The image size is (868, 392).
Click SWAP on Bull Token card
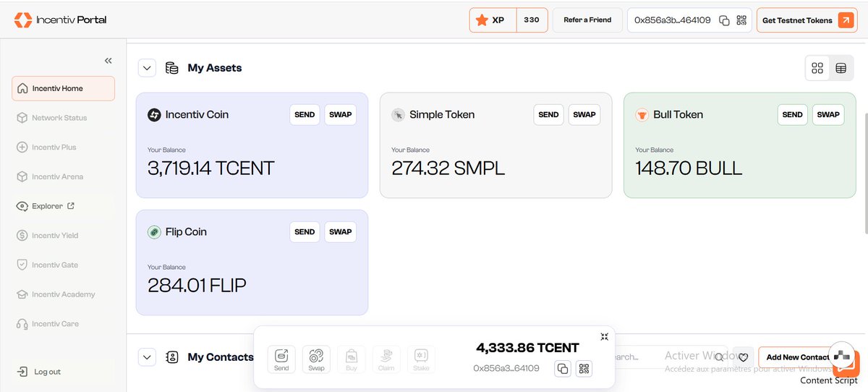pyautogui.click(x=828, y=114)
